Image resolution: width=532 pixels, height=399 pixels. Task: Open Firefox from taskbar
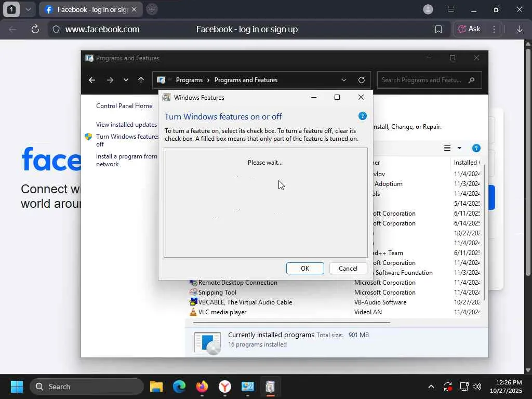[202, 387]
